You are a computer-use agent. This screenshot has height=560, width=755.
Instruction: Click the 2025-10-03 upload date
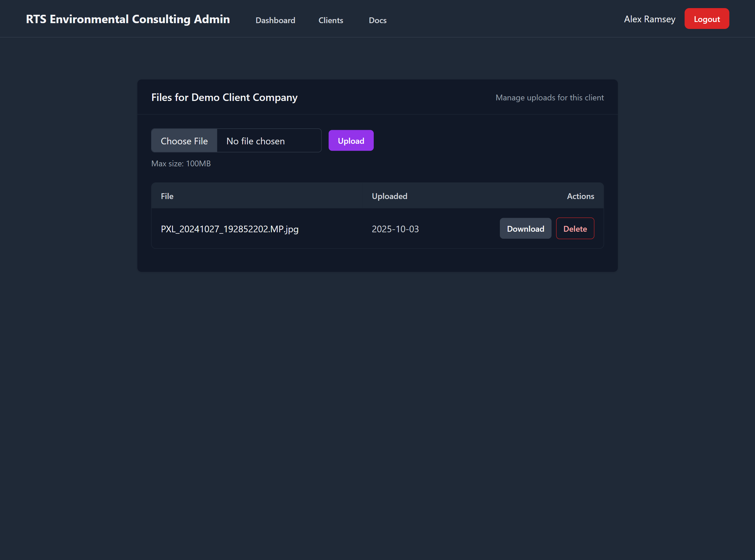tap(395, 229)
